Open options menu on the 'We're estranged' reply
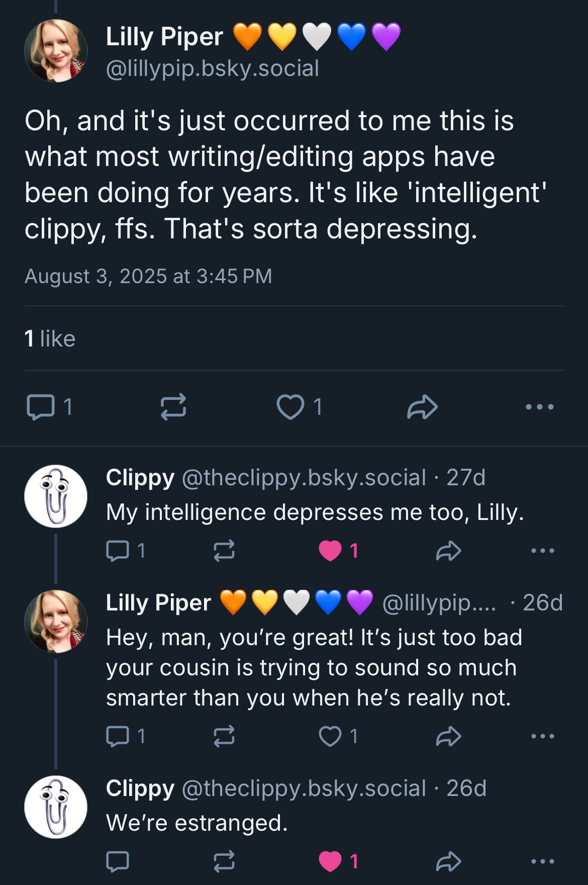 (542, 860)
